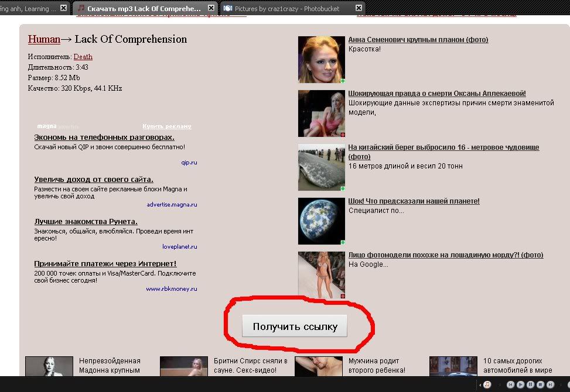Stop playback in the taskbar player
The height and width of the screenshot is (392, 570).
(x=540, y=384)
